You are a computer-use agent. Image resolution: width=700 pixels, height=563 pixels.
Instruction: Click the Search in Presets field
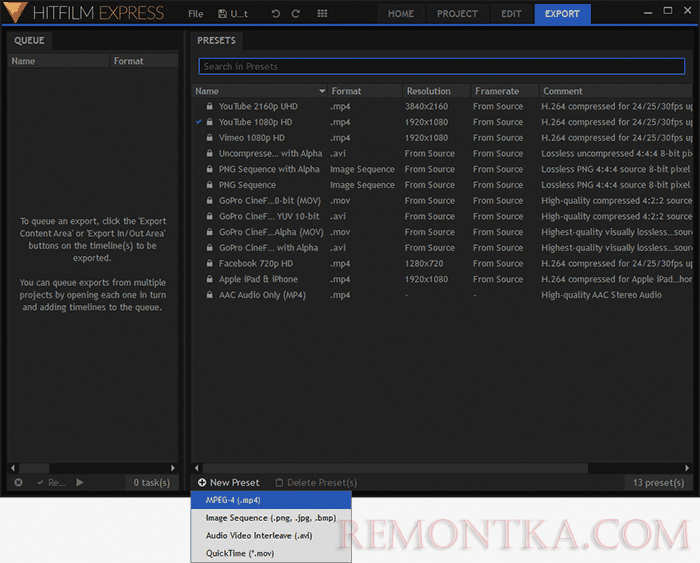(x=441, y=66)
